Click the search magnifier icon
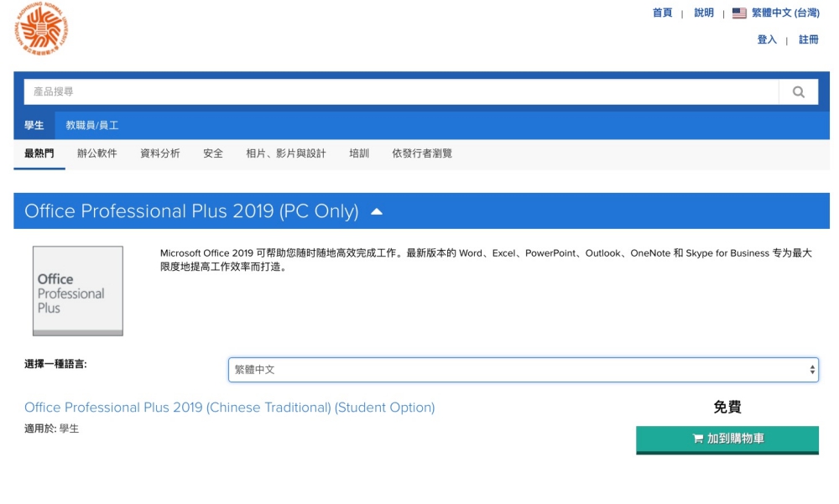Screen dimensions: 839x504 point(799,92)
